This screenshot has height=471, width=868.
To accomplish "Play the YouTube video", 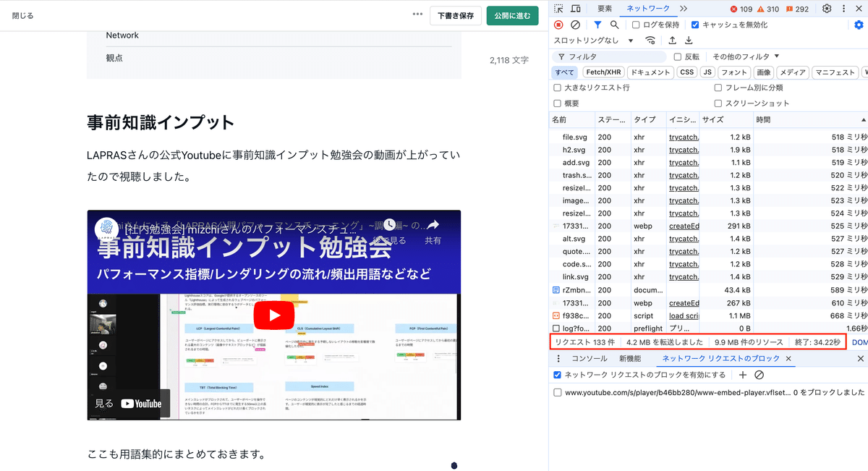I will click(x=274, y=315).
